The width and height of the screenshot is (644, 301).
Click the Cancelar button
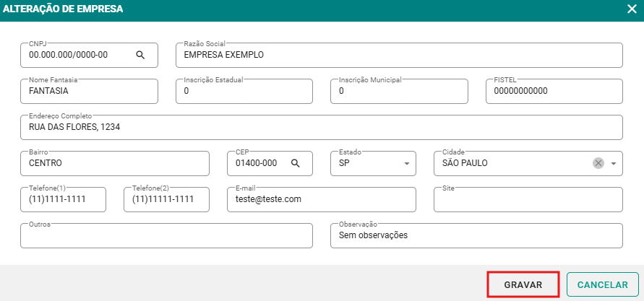[603, 284]
